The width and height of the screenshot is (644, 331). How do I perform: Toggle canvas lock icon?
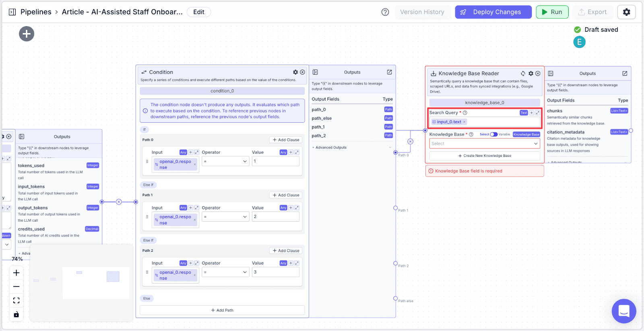point(16,314)
